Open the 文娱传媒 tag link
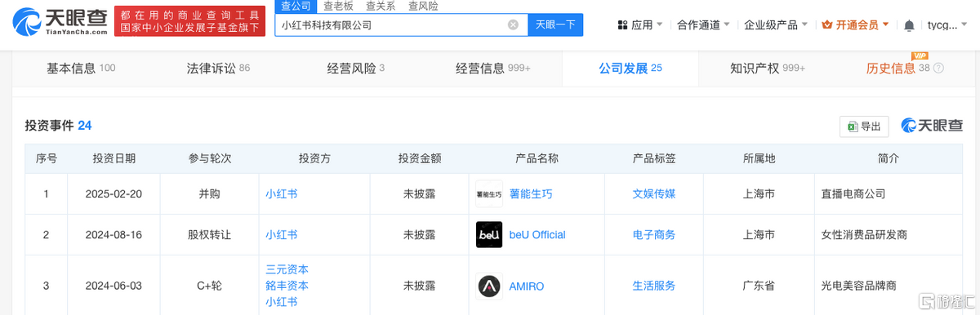 [654, 194]
